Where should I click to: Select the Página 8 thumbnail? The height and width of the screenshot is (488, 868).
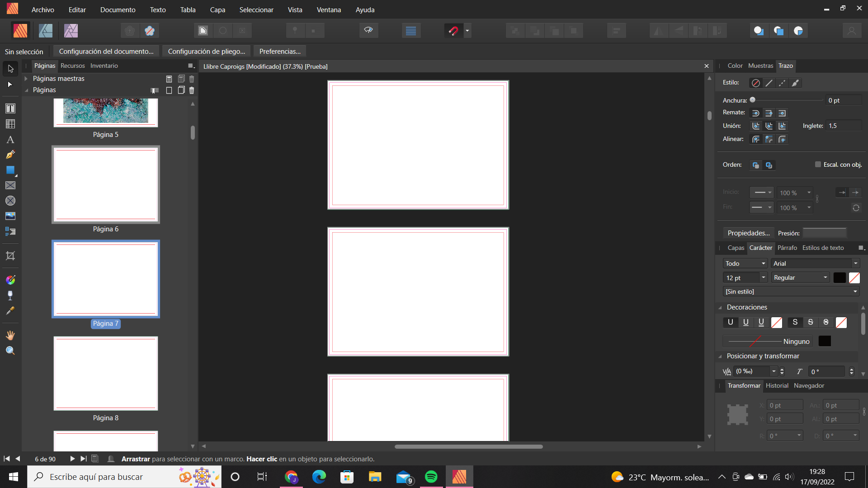[106, 373]
